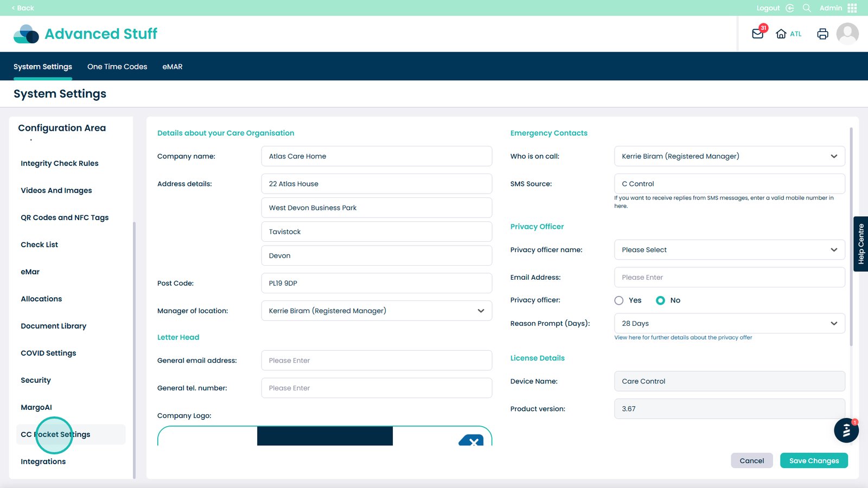Open privacy offer further details link
The image size is (868, 488).
683,337
